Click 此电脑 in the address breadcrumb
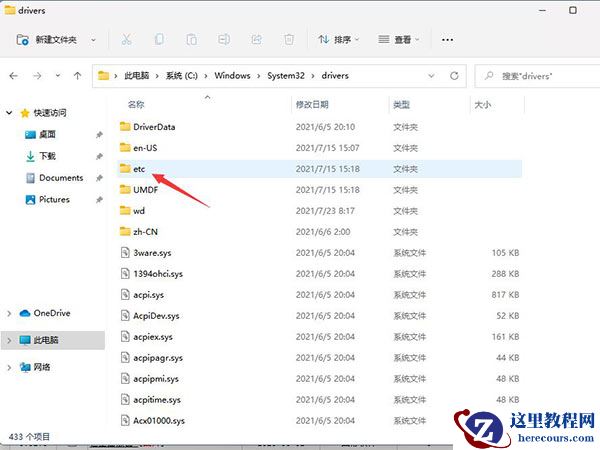 tap(137, 76)
